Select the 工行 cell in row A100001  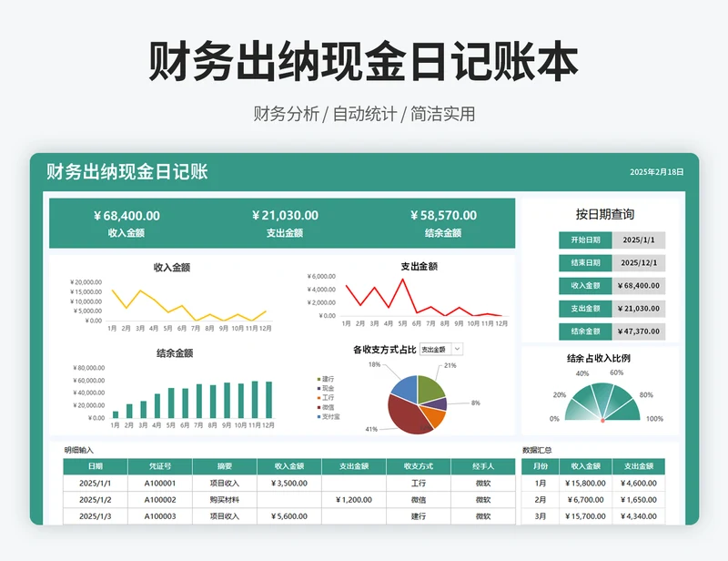419,484
